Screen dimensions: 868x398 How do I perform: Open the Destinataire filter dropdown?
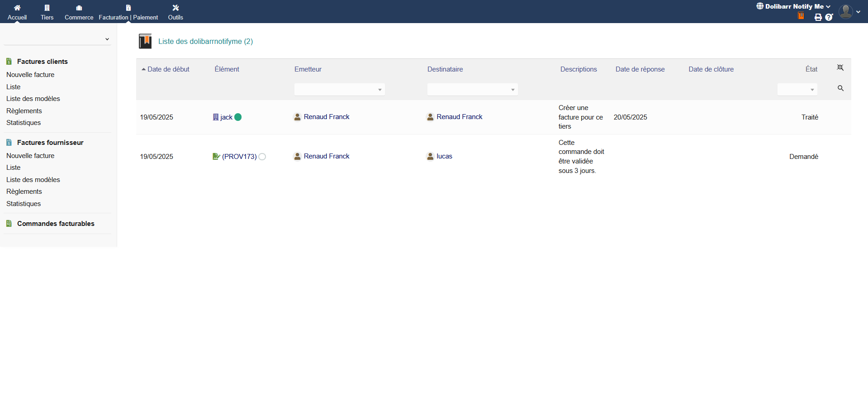(x=472, y=90)
